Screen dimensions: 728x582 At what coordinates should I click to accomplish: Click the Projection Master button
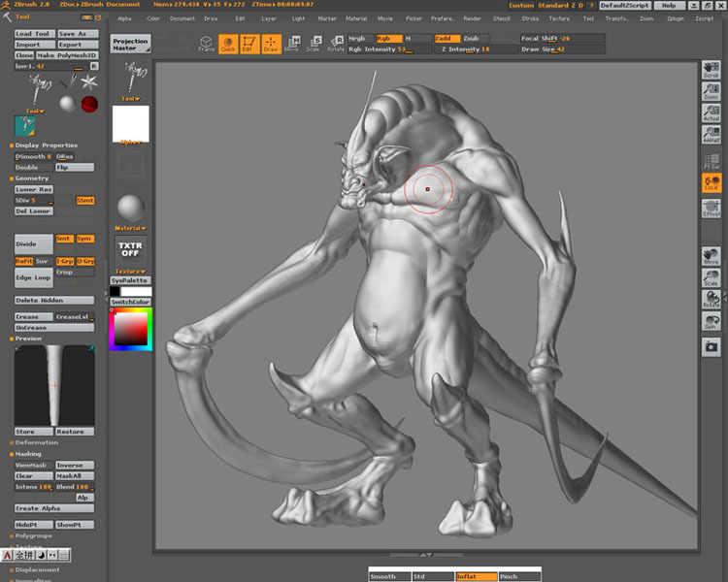coord(130,44)
